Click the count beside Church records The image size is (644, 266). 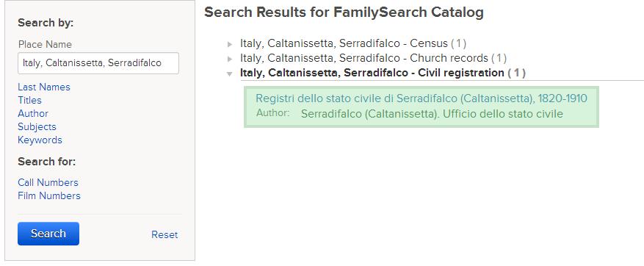[499, 58]
